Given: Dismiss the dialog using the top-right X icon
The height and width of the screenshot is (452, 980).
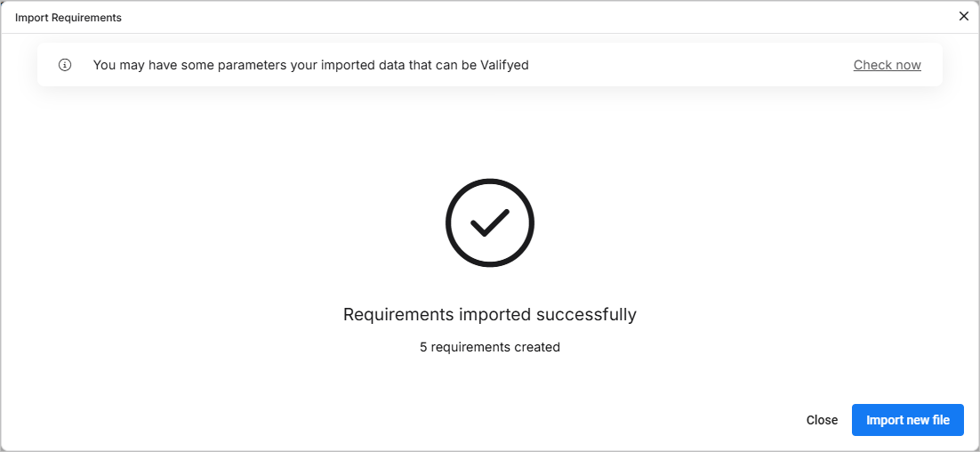Looking at the screenshot, I should pyautogui.click(x=964, y=16).
